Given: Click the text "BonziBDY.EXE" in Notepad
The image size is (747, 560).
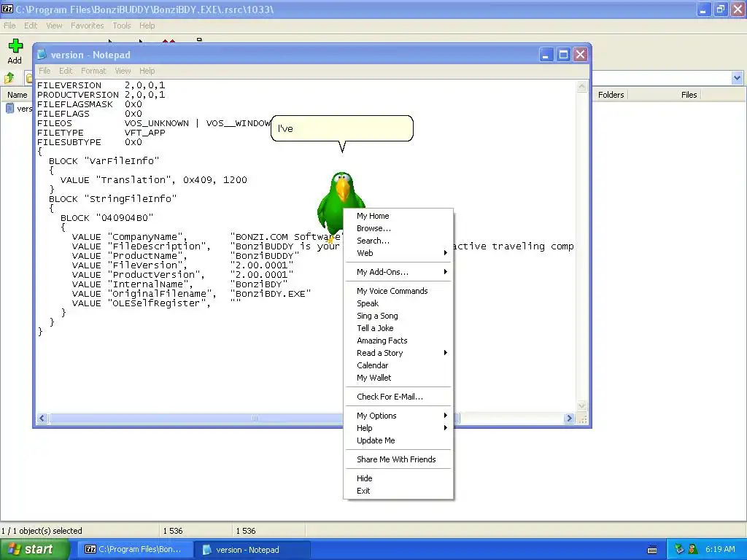Looking at the screenshot, I should click(x=271, y=294).
